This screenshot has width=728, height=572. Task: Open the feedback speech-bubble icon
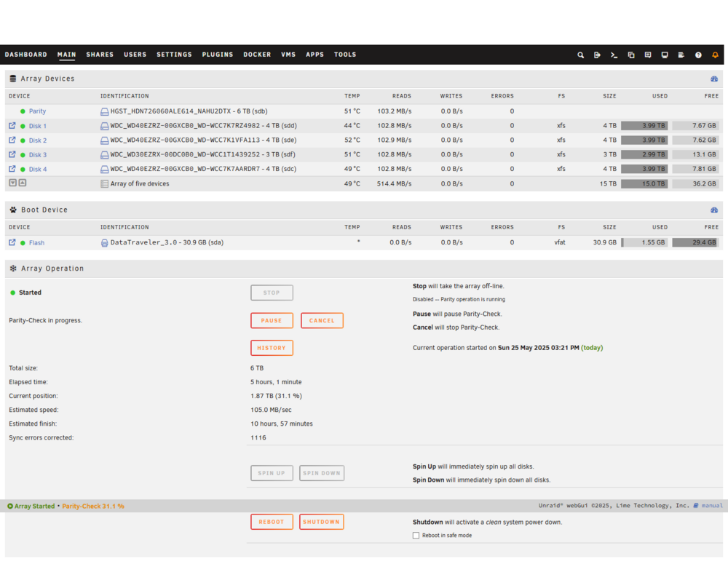[648, 55]
